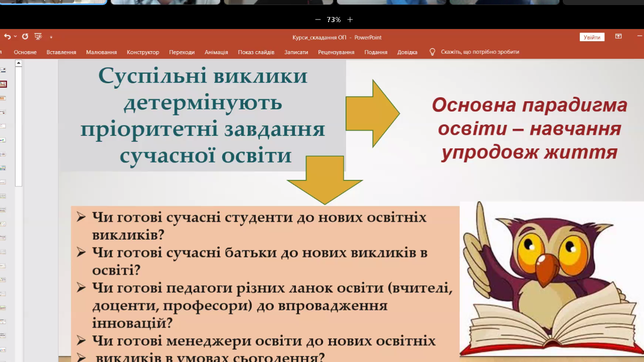Click the Undo arrow icon
This screenshot has height=362, width=644.
coord(7,37)
